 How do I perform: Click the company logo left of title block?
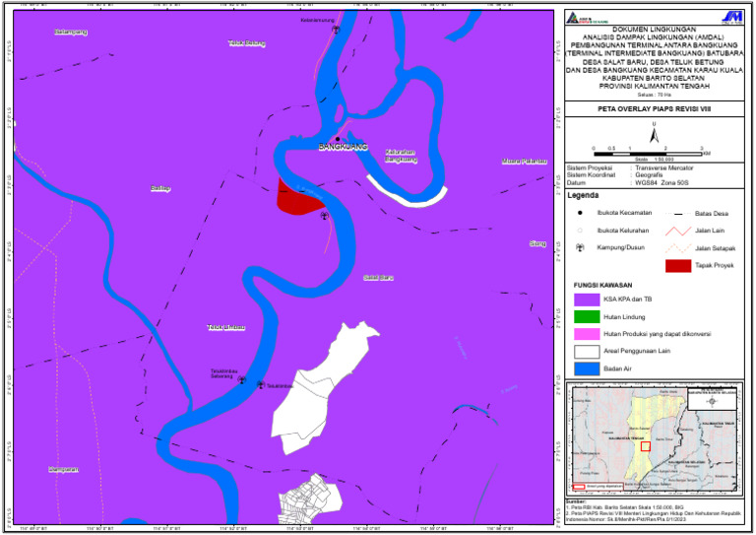coord(588,19)
